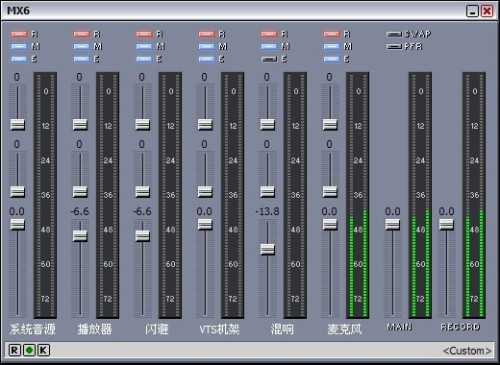Screen dimensions: 500x365
Task: Click the K icon in the bottom bar
Action: 44,350
